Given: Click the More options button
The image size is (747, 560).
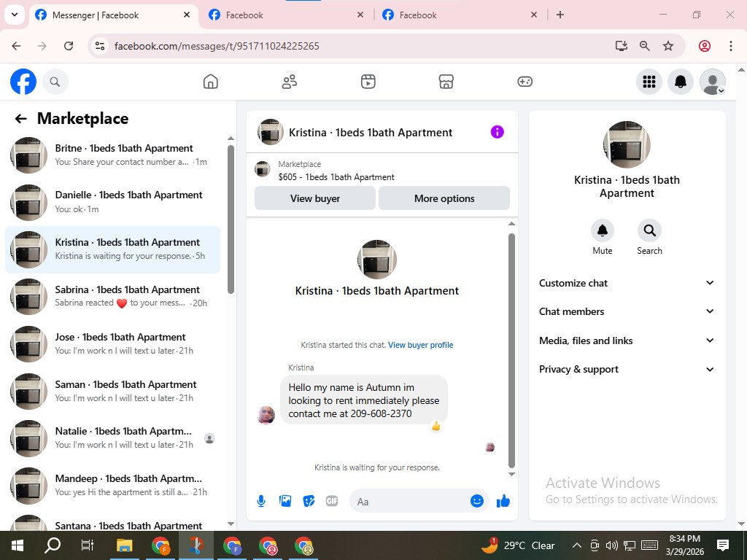Looking at the screenshot, I should pos(444,198).
